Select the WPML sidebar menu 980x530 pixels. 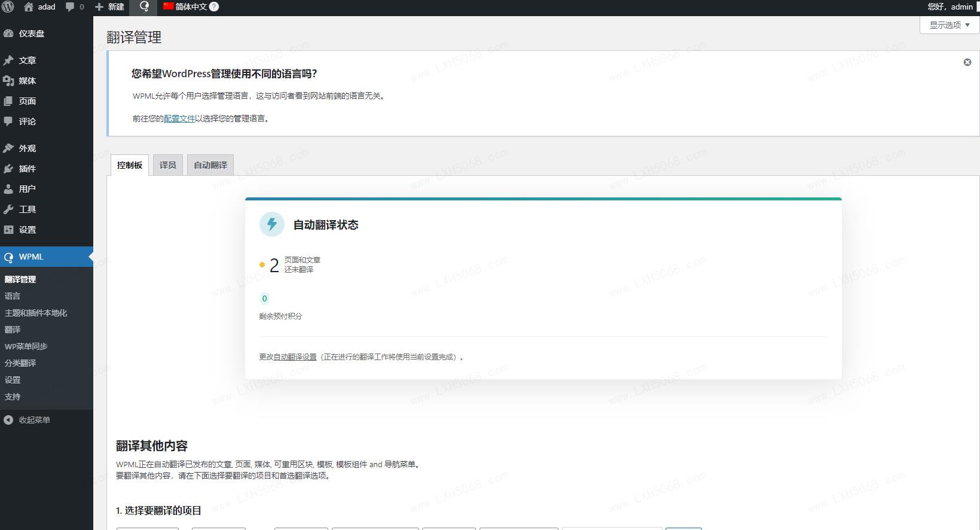point(47,257)
